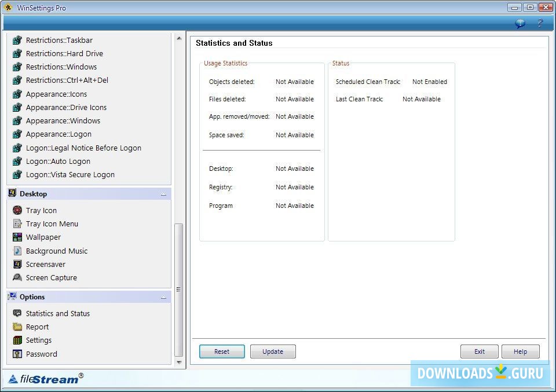Click the Legal Notice Before Logon icon
Screen dimensions: 556x392
pos(17,148)
